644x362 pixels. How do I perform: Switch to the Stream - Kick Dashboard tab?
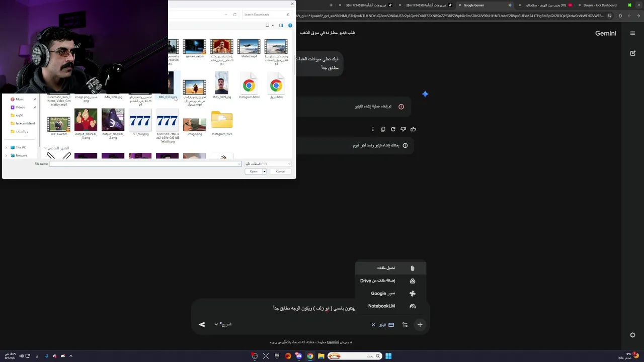[604, 5]
